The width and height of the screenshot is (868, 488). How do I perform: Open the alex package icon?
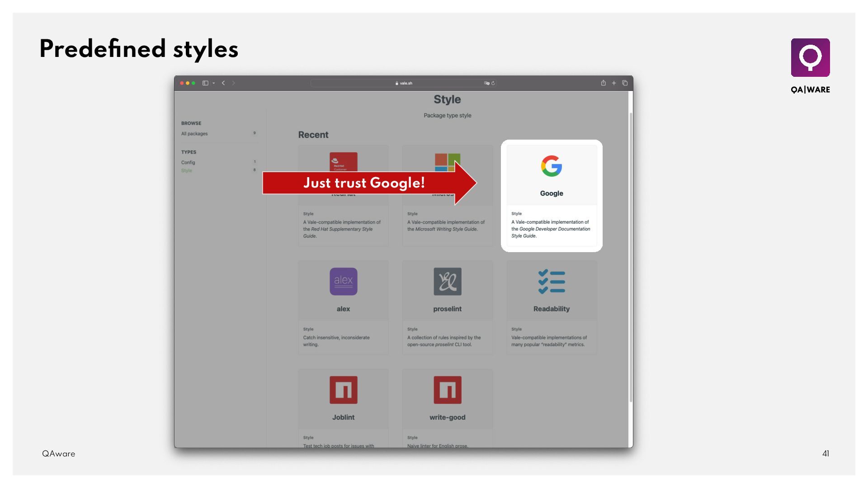tap(343, 282)
